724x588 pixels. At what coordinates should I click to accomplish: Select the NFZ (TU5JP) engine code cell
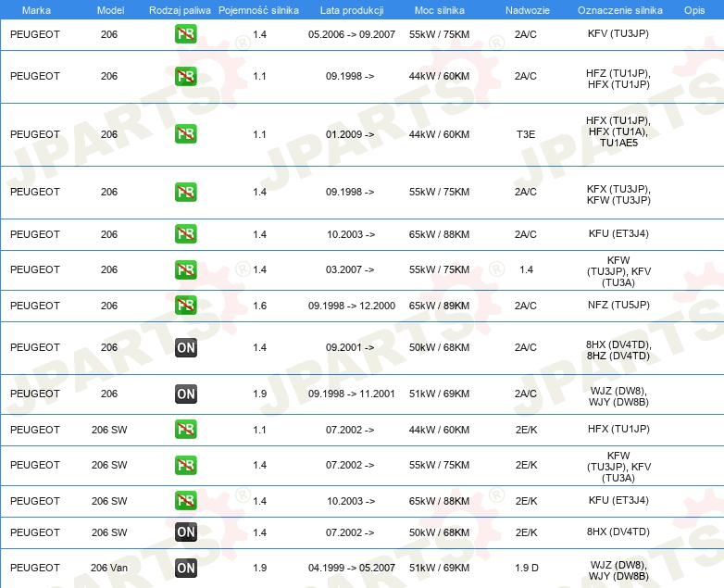click(618, 305)
